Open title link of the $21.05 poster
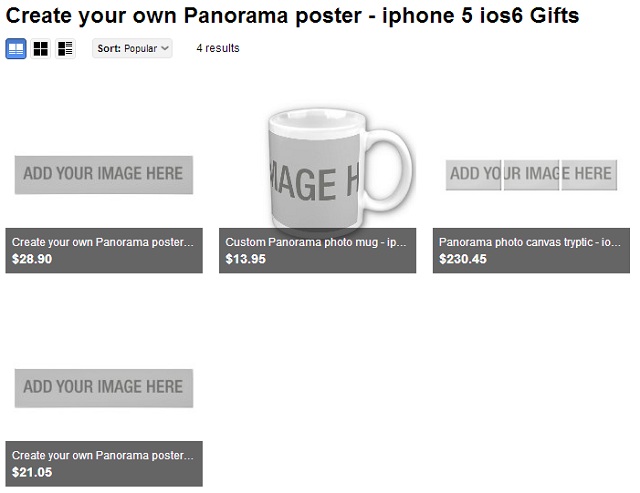The height and width of the screenshot is (493, 640). 100,455
